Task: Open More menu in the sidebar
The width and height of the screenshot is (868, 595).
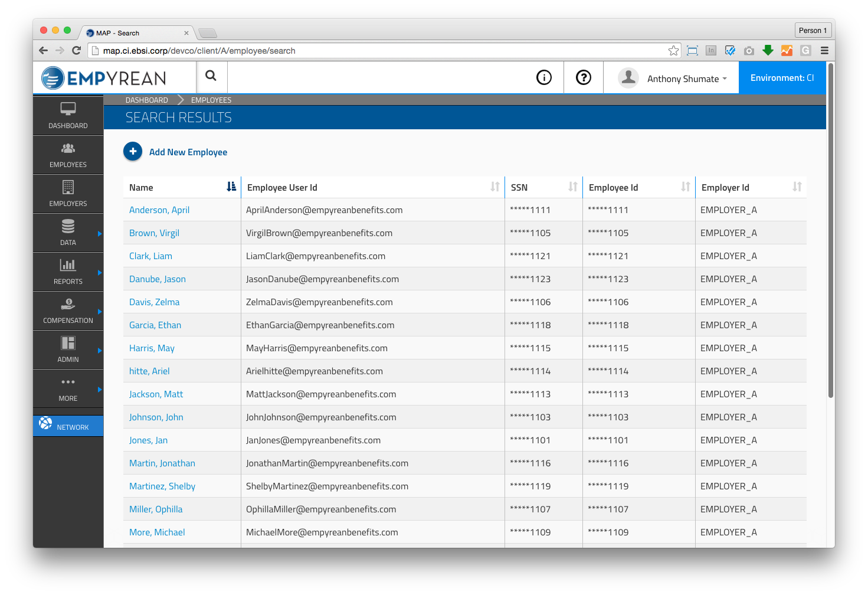Action: (68, 389)
